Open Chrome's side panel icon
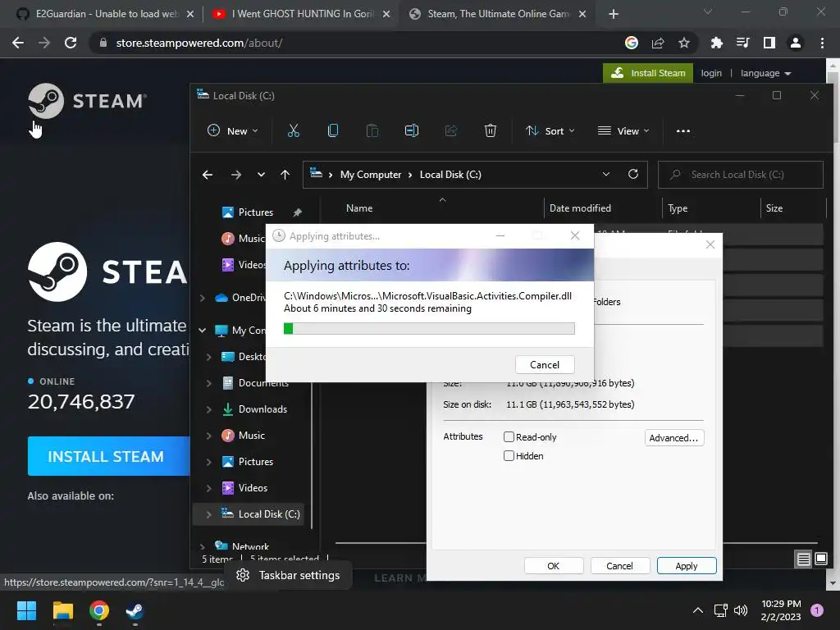Image resolution: width=840 pixels, height=630 pixels. pos(769,43)
